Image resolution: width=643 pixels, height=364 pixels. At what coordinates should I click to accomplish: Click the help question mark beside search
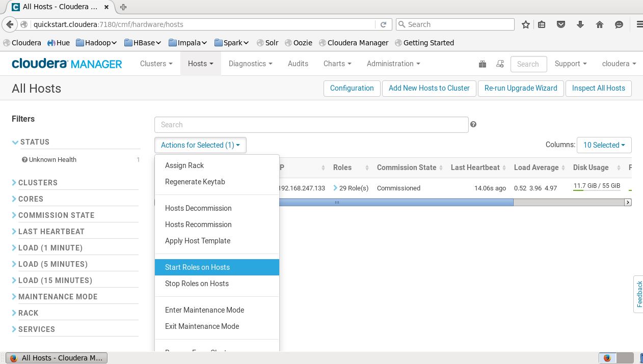click(473, 124)
